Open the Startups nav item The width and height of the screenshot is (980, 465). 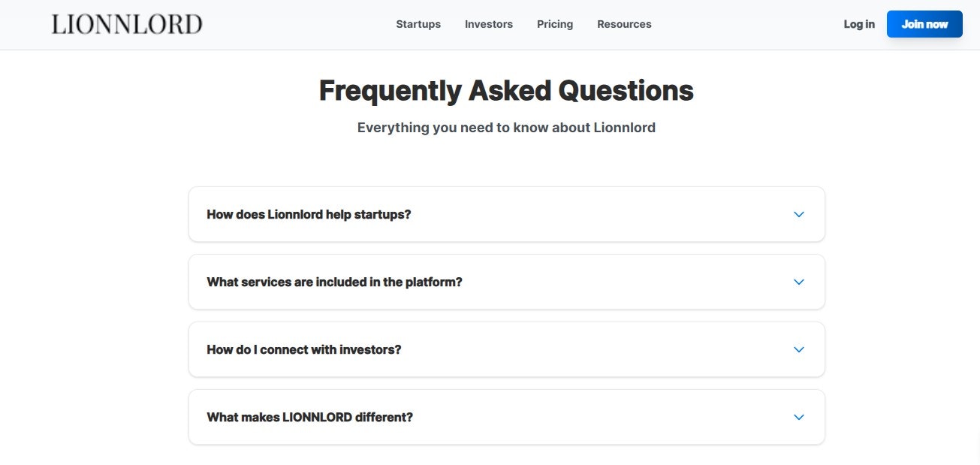pyautogui.click(x=418, y=24)
